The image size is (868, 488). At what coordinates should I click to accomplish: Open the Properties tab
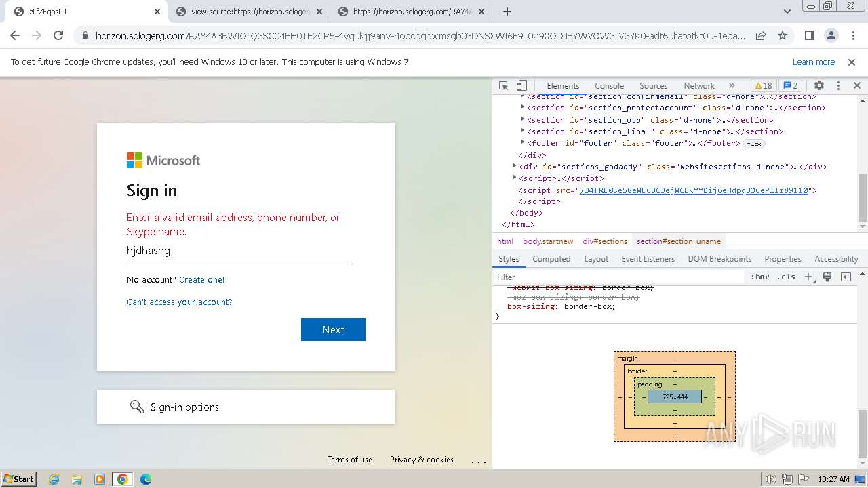pyautogui.click(x=783, y=259)
